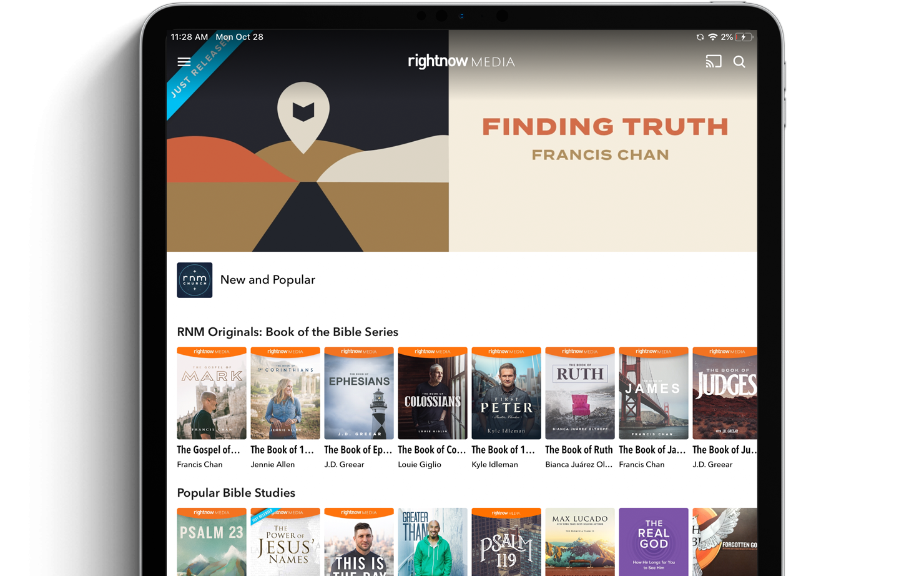
Task: Tap the Mon Oct 28 date
Action: [x=239, y=37]
